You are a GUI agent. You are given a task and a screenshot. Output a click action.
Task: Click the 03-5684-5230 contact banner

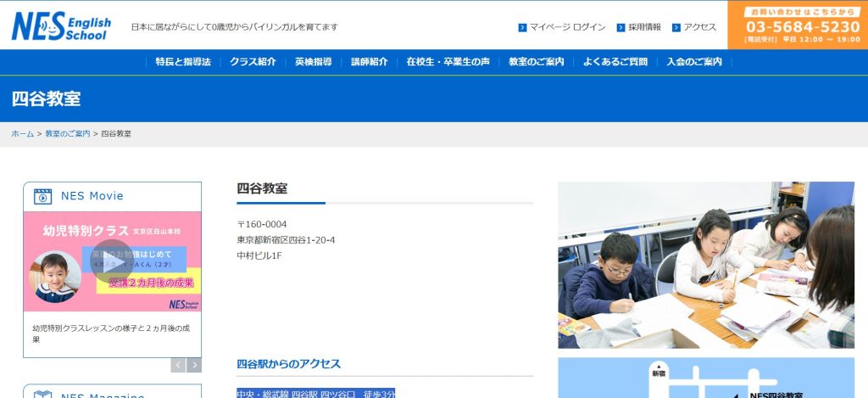pos(798,25)
